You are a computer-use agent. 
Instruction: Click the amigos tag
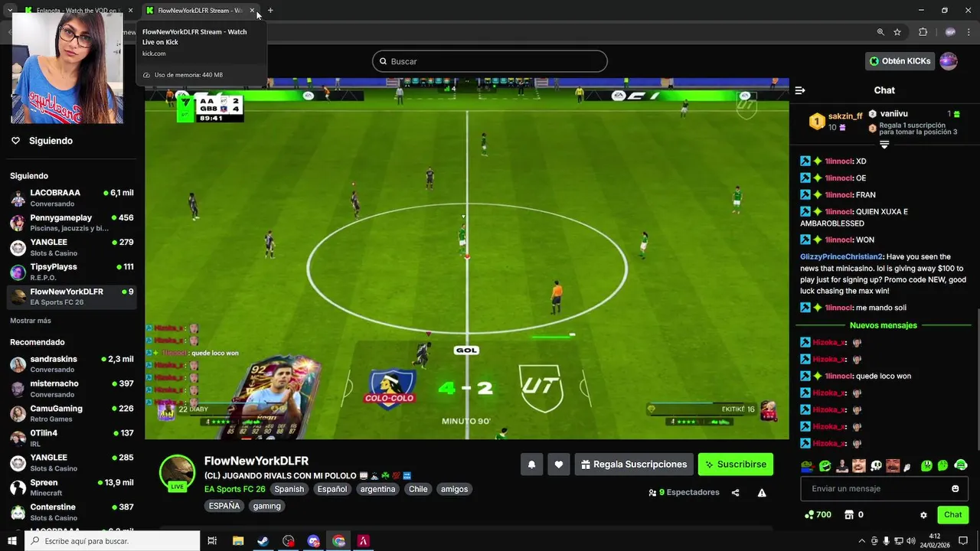pyautogui.click(x=454, y=489)
